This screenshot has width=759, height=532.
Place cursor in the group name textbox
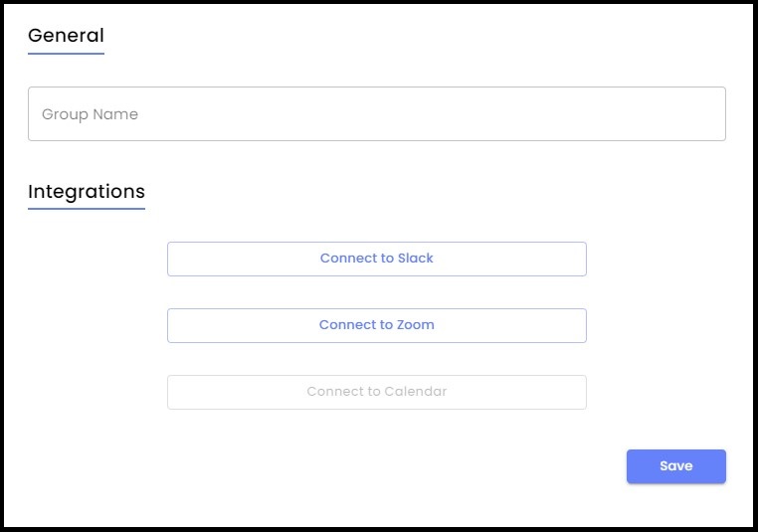coord(377,113)
